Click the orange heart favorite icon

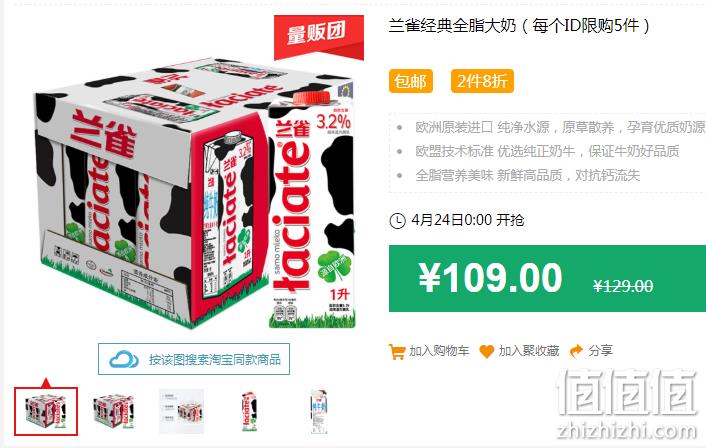(486, 351)
